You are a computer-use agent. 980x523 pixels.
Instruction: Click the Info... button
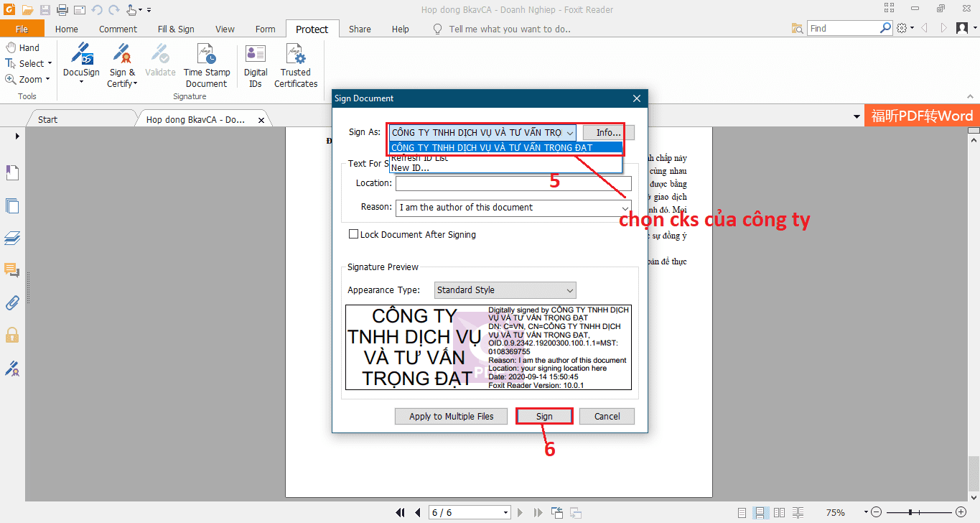click(x=608, y=133)
